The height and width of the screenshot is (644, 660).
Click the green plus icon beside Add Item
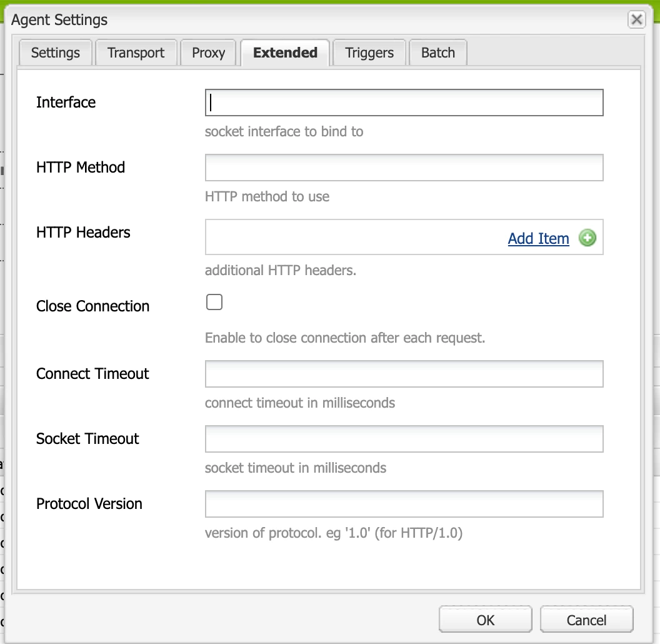coord(587,238)
